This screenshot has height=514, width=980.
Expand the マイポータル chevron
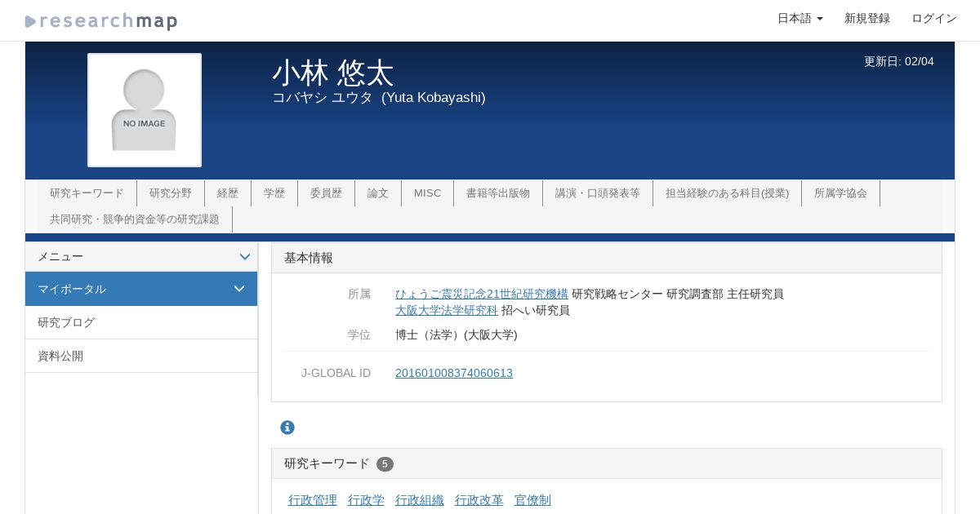pyautogui.click(x=239, y=289)
